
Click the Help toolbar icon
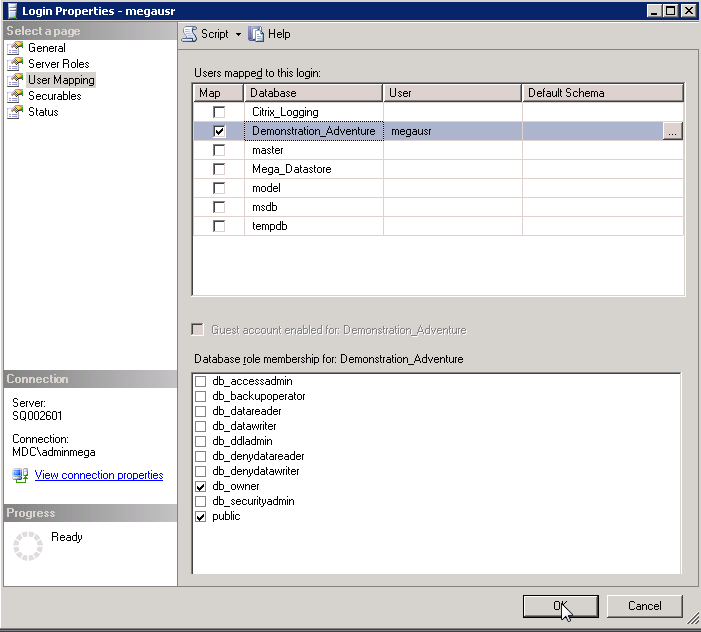256,34
